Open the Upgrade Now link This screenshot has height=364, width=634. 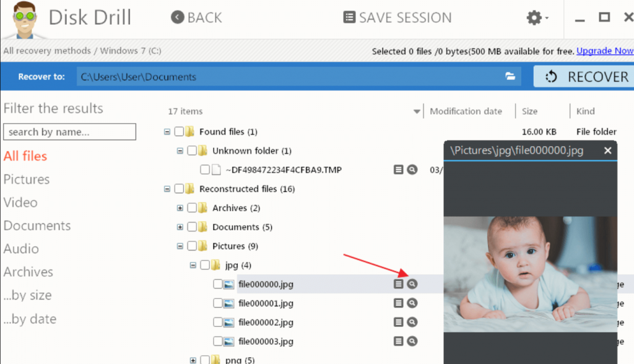click(605, 51)
